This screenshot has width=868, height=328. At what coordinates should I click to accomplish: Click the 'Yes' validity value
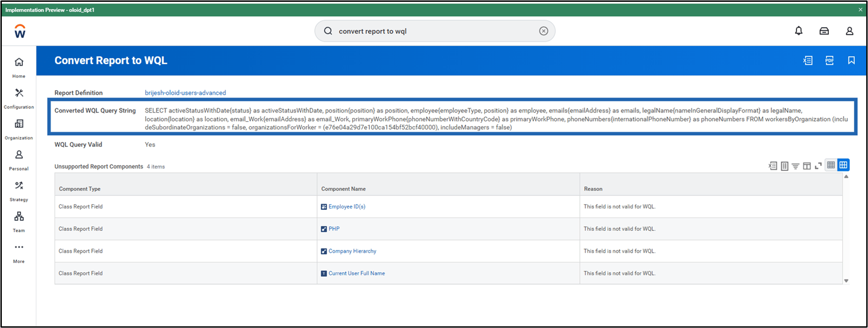(x=150, y=144)
